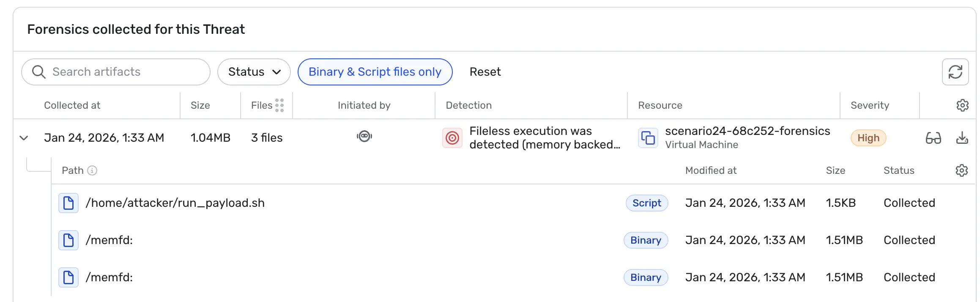This screenshot has height=302, width=980.
Task: Toggle Binary & Script files only filter
Action: pos(375,72)
